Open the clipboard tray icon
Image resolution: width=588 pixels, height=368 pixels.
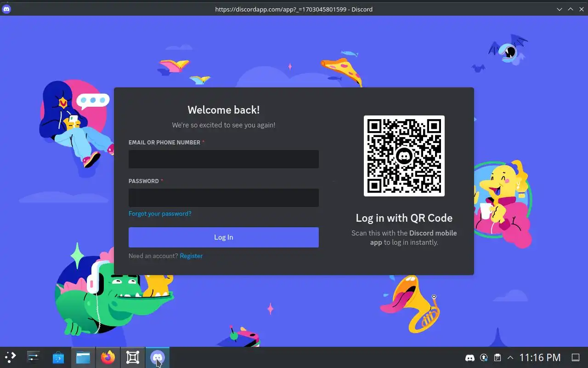tap(497, 357)
